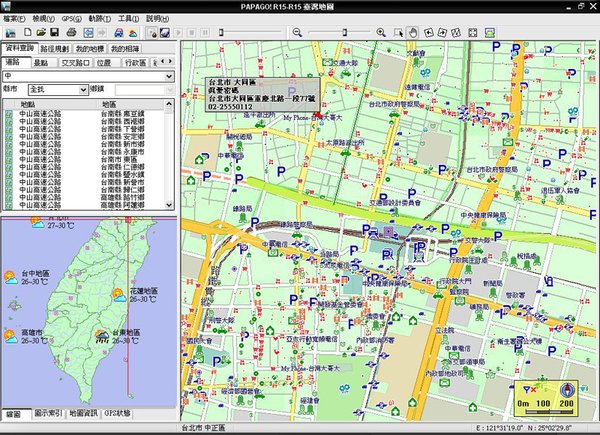
Task: Switch to the 地圖資訊 bottom tab
Action: tap(81, 413)
